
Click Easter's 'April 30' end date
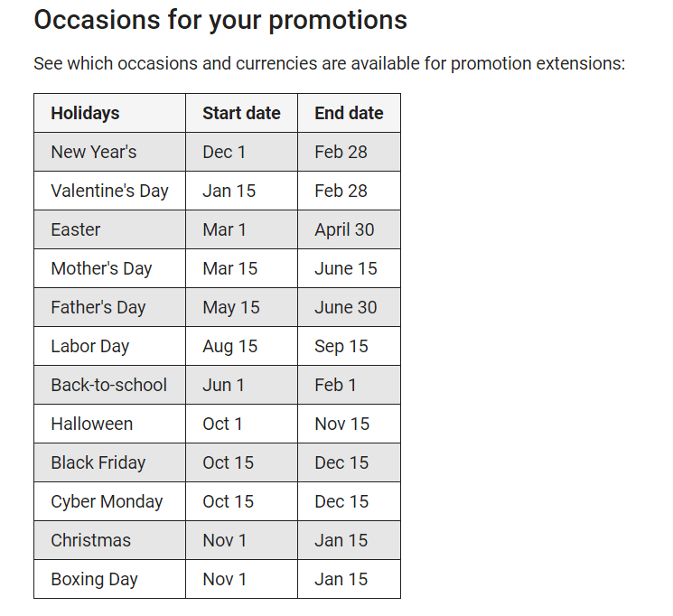(344, 229)
